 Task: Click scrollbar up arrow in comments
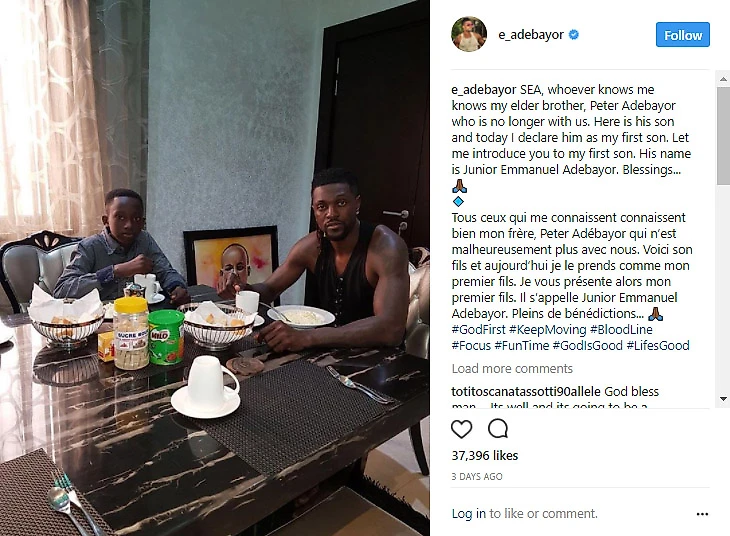[x=723, y=79]
